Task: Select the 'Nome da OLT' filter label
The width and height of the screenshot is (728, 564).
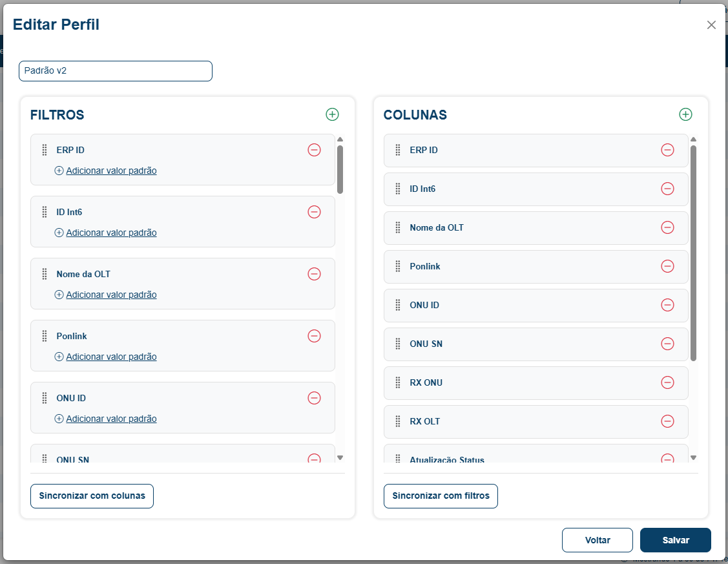Action: [x=83, y=274]
